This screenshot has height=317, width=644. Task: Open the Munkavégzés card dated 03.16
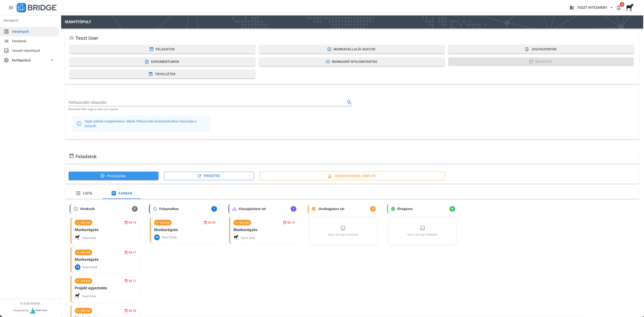pos(105,230)
